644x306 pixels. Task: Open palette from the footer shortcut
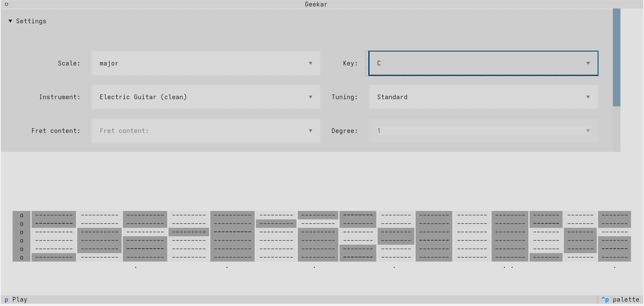[620, 299]
